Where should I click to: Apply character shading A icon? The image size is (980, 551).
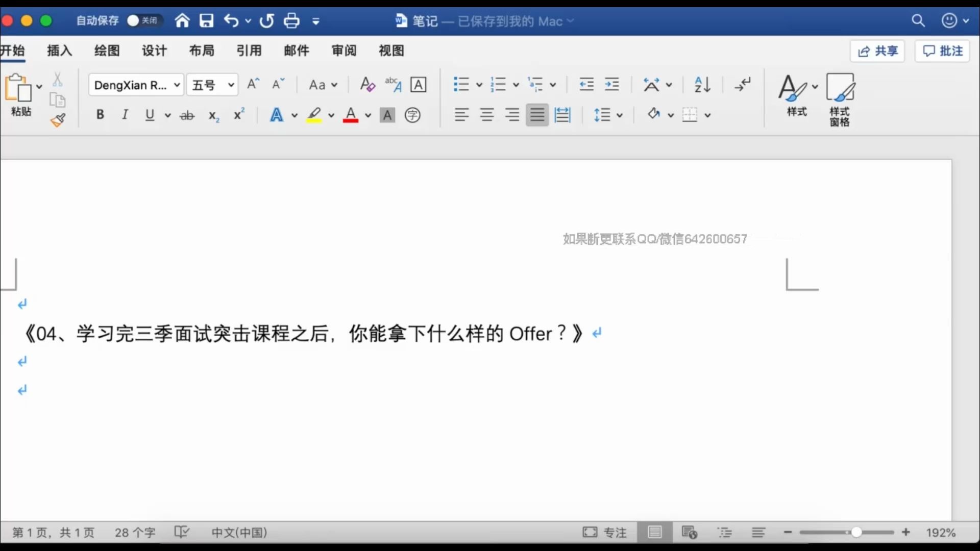tap(387, 115)
